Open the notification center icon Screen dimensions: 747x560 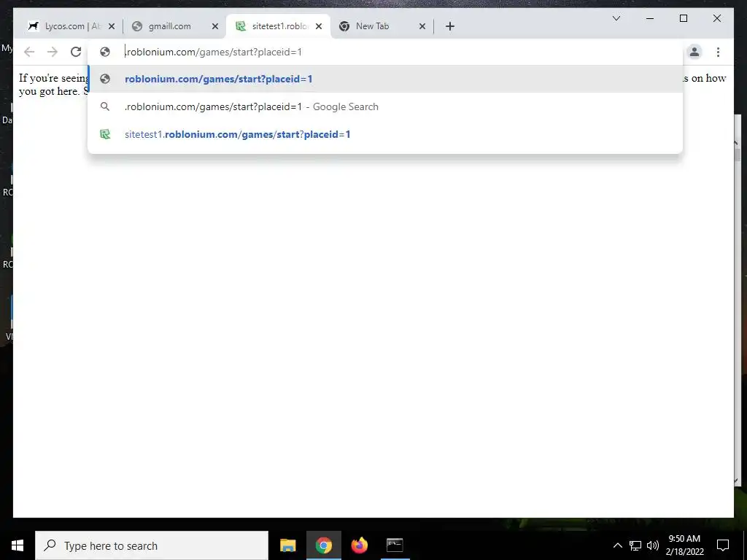(x=723, y=545)
